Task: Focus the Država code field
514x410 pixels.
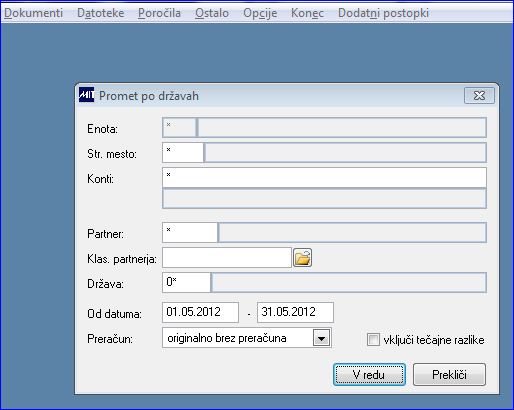Action: pyautogui.click(x=186, y=283)
